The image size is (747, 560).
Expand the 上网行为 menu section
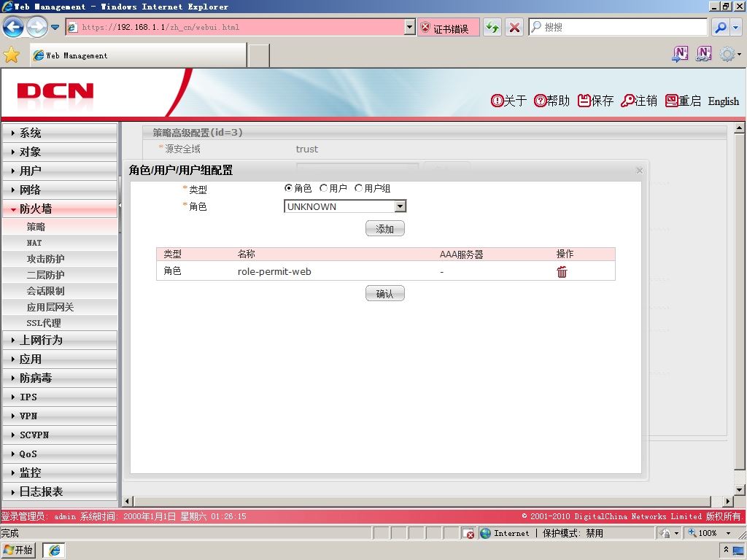(60, 340)
